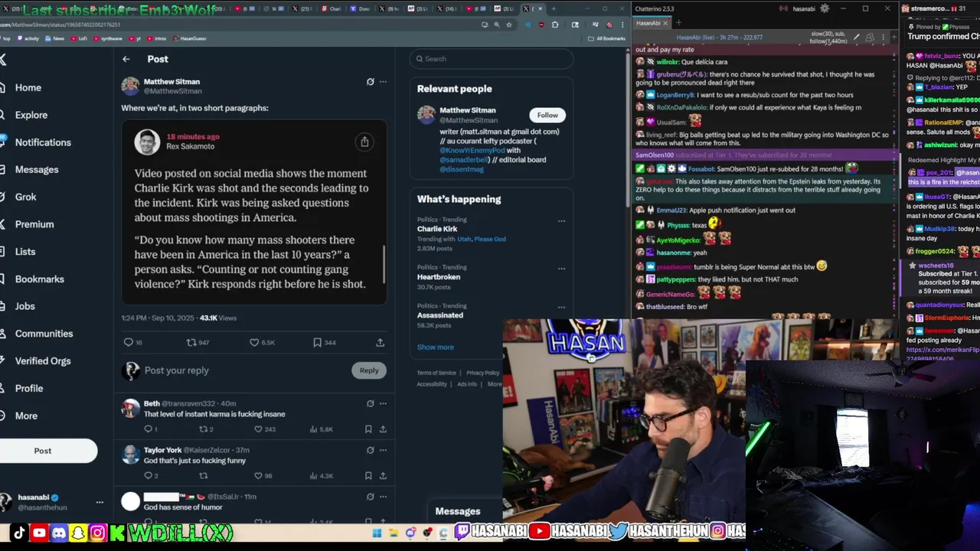Open Communities in X sidebar
This screenshot has height=551, width=980.
[x=44, y=334]
